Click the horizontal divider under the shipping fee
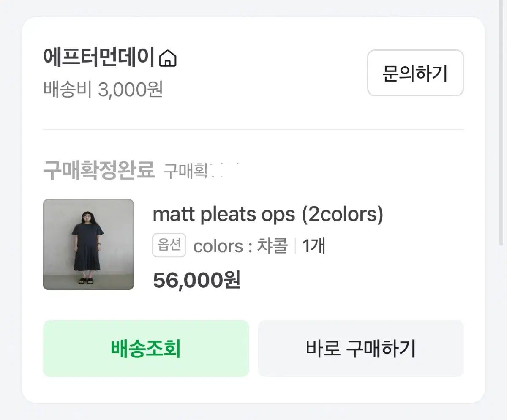The image size is (507, 420). [x=253, y=130]
